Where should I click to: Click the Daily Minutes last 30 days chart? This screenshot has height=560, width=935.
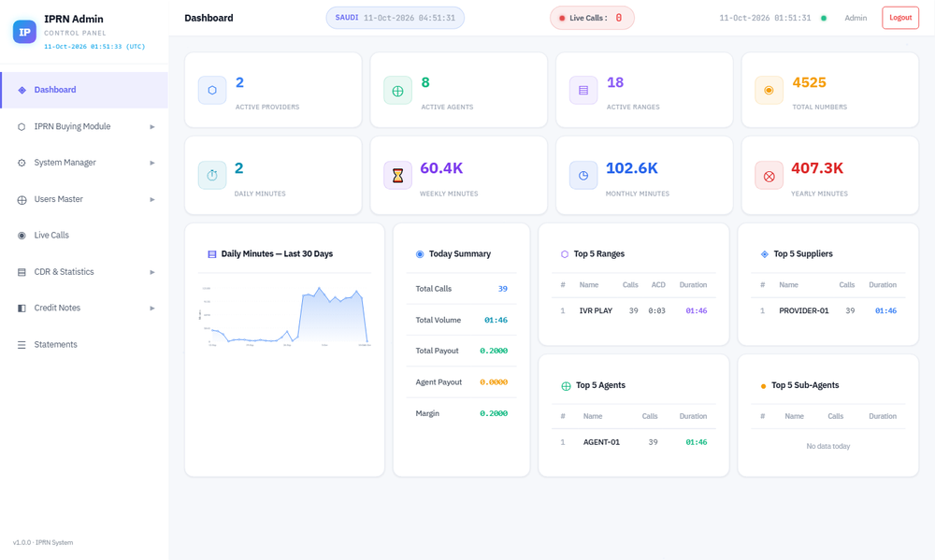285,315
